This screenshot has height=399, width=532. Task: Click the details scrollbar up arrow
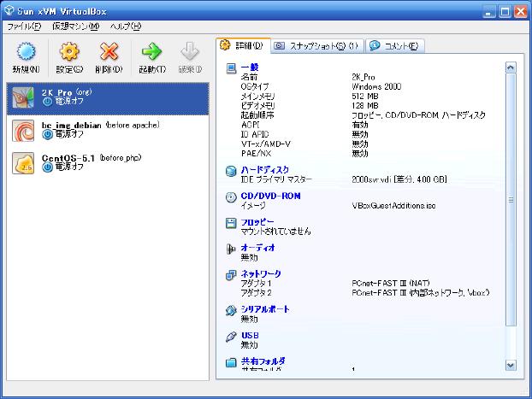(511, 67)
